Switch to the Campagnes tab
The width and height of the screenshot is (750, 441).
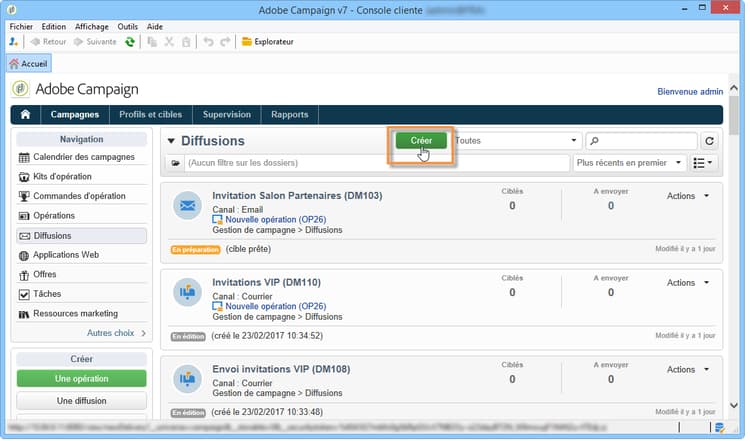pyautogui.click(x=75, y=114)
